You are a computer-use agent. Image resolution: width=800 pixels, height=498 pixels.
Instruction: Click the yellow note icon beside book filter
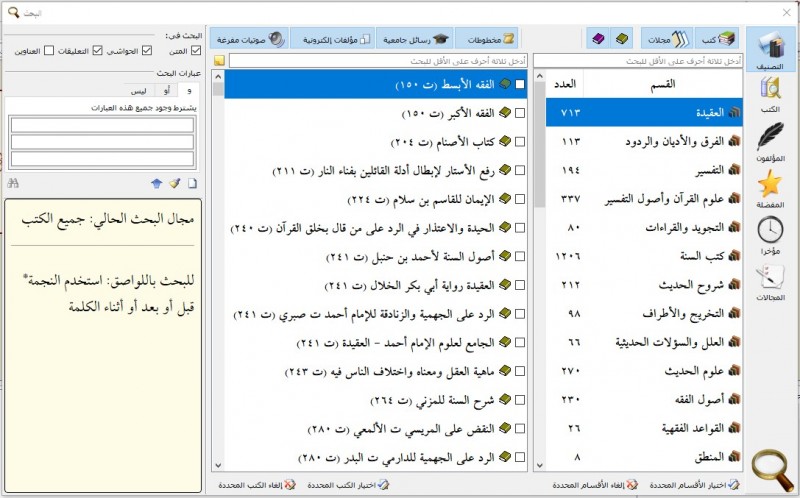(x=219, y=61)
